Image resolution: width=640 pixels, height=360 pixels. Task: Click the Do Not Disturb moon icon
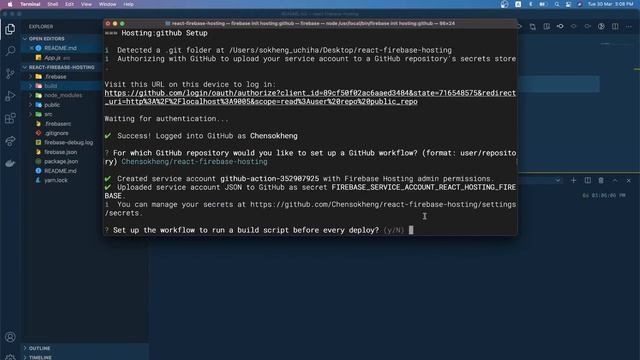[x=531, y=4]
